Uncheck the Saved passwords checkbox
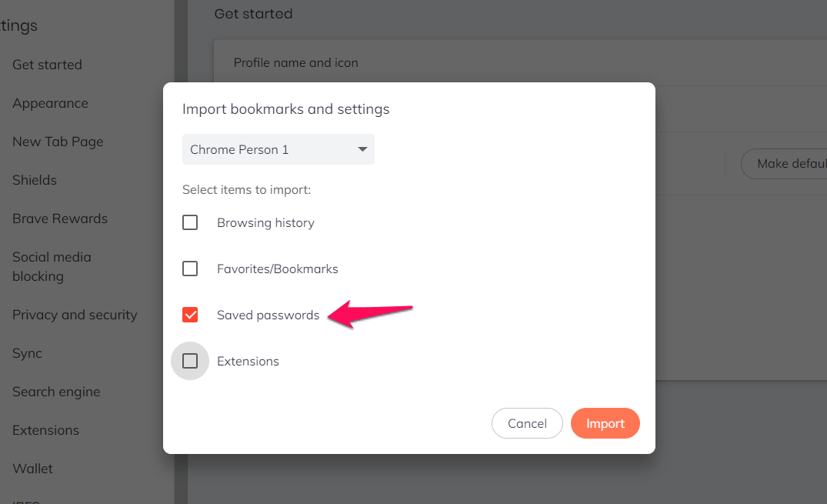This screenshot has width=827, height=504. click(190, 315)
